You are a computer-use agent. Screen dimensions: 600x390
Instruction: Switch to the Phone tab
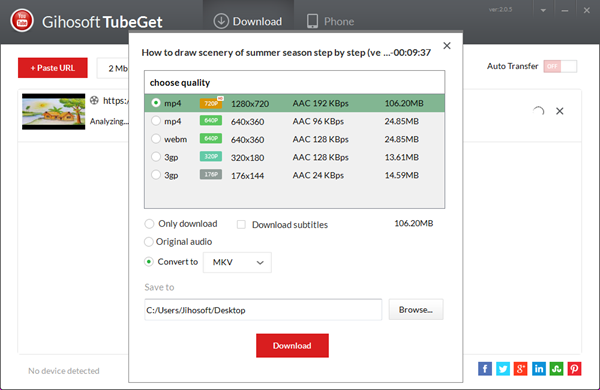330,21
